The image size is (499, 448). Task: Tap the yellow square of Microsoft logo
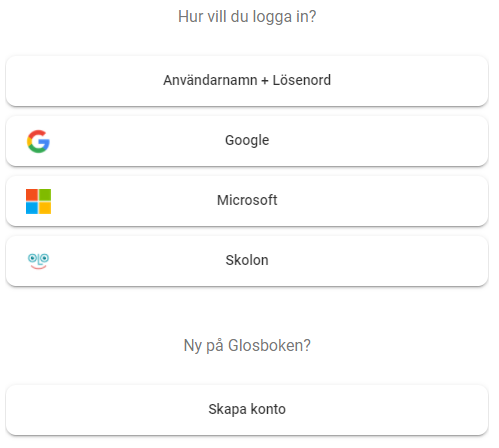coord(45,208)
